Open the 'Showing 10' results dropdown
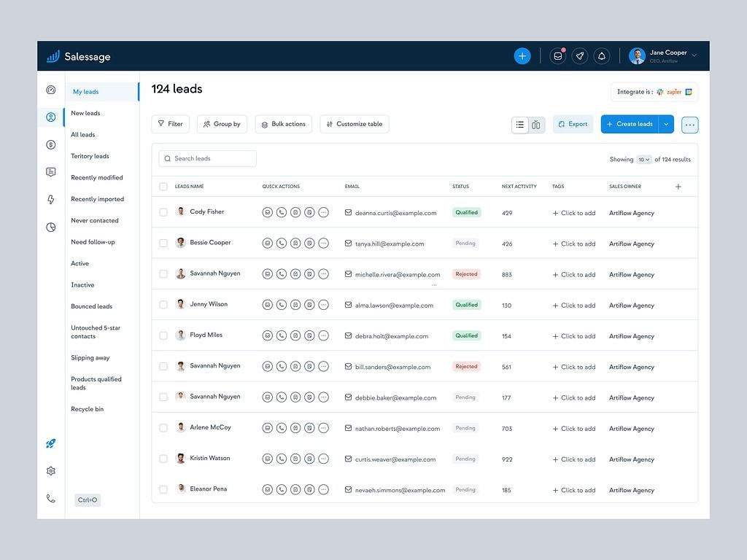The height and width of the screenshot is (560, 747). [x=643, y=159]
